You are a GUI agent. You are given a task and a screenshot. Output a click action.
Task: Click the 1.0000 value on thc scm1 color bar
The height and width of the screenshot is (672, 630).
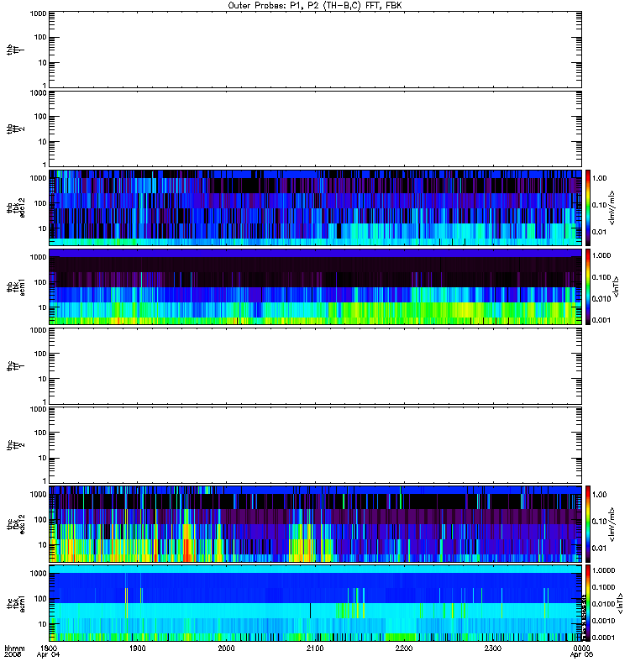603,570
